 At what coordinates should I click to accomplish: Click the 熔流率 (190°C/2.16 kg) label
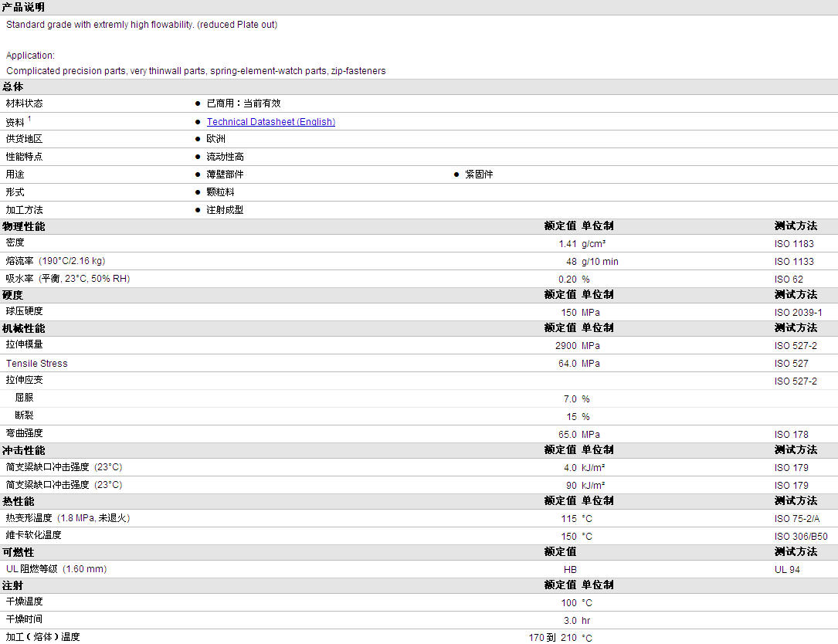tap(56, 261)
